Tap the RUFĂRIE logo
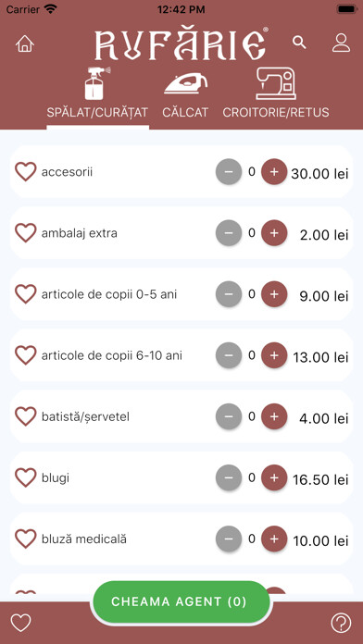This screenshot has height=644, width=363. pos(181,43)
